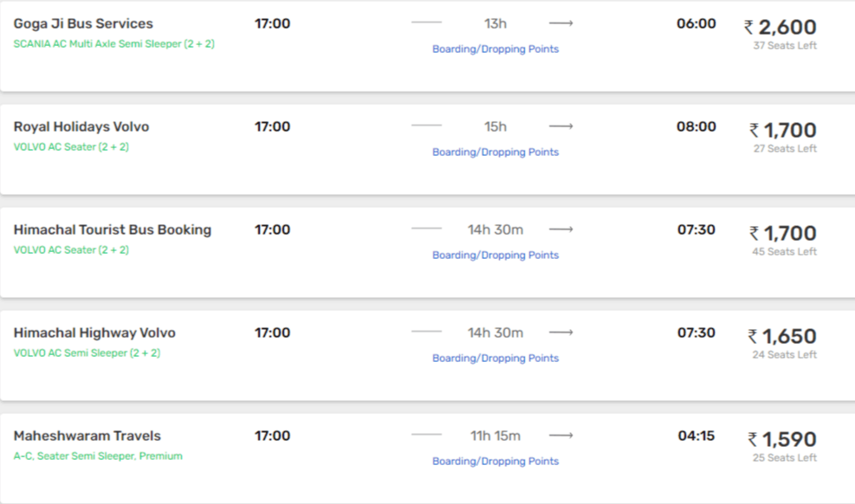Viewport: 855px width, 504px height.
Task: Click the rupee symbol beside 1,590 fare
Action: click(753, 440)
